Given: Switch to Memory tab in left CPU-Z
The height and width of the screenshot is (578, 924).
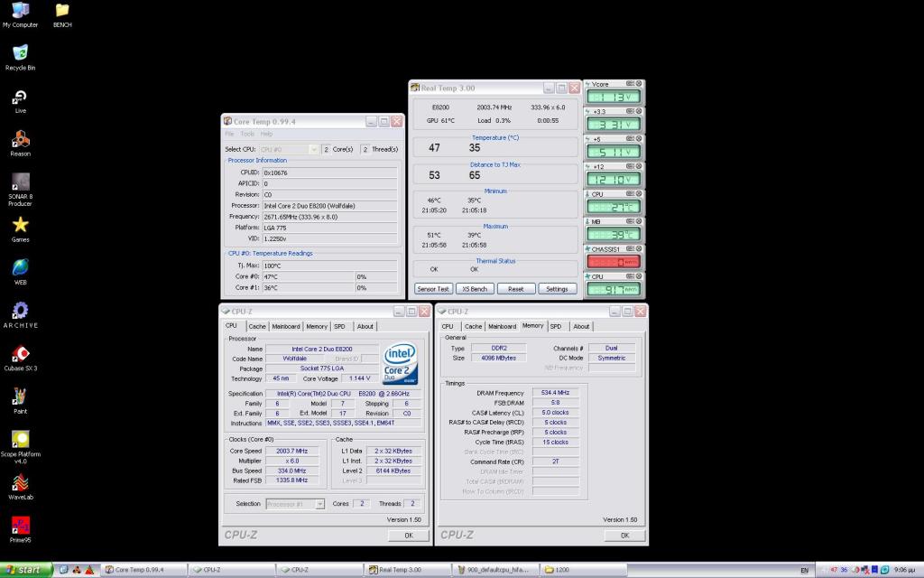Looking at the screenshot, I should 317,326.
